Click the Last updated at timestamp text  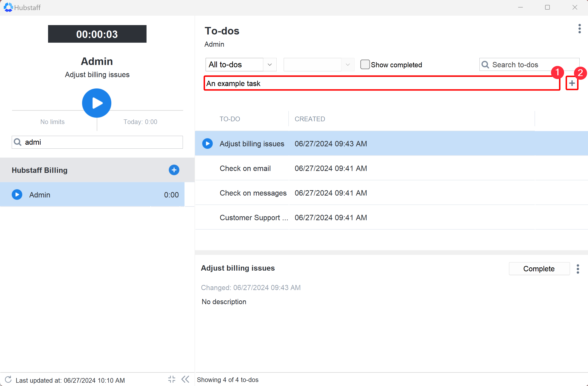[70, 380]
